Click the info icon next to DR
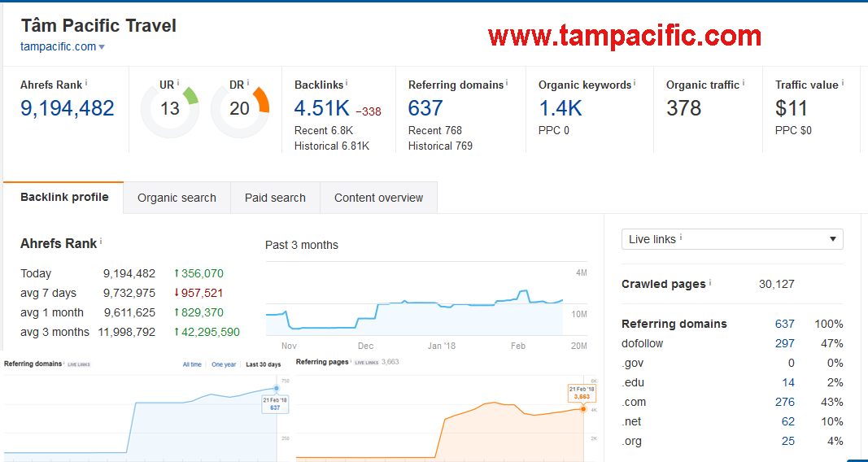The width and height of the screenshot is (868, 462). [x=248, y=82]
